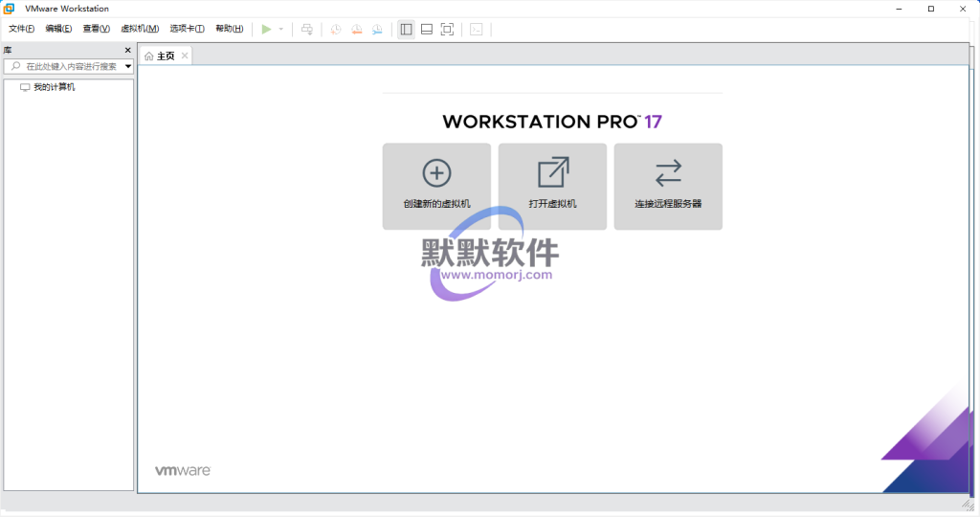Image resolution: width=980 pixels, height=517 pixels.
Task: Maximize the VMware Workstation window
Action: click(x=930, y=9)
